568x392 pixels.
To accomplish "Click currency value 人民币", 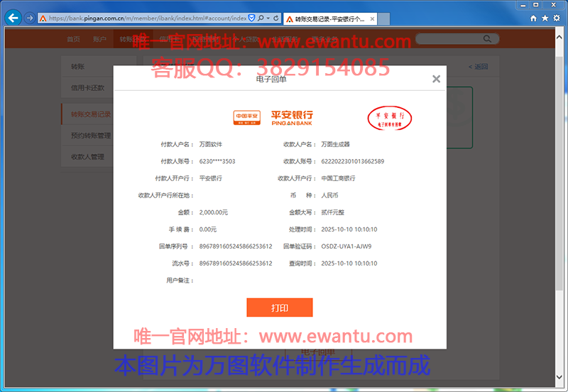I will pyautogui.click(x=329, y=195).
